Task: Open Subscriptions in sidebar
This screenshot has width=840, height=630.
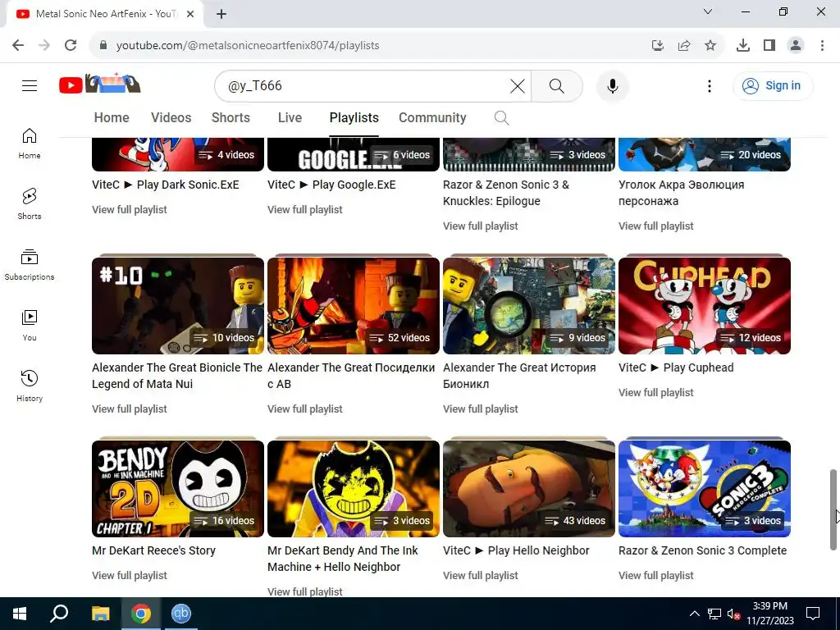Action: click(x=30, y=265)
